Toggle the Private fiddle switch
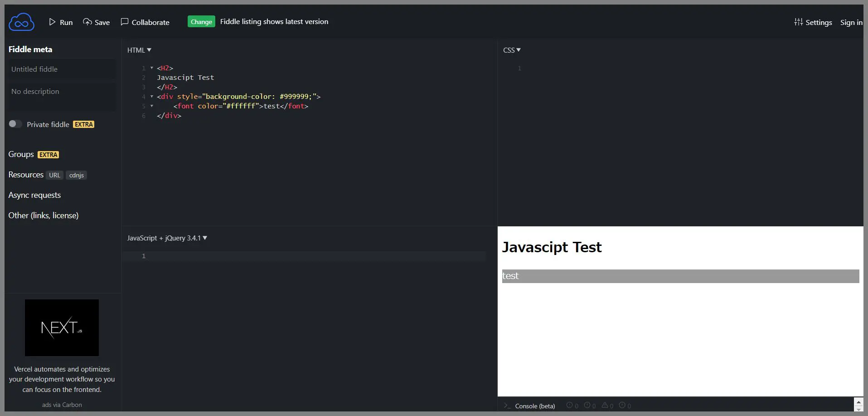 click(x=15, y=124)
